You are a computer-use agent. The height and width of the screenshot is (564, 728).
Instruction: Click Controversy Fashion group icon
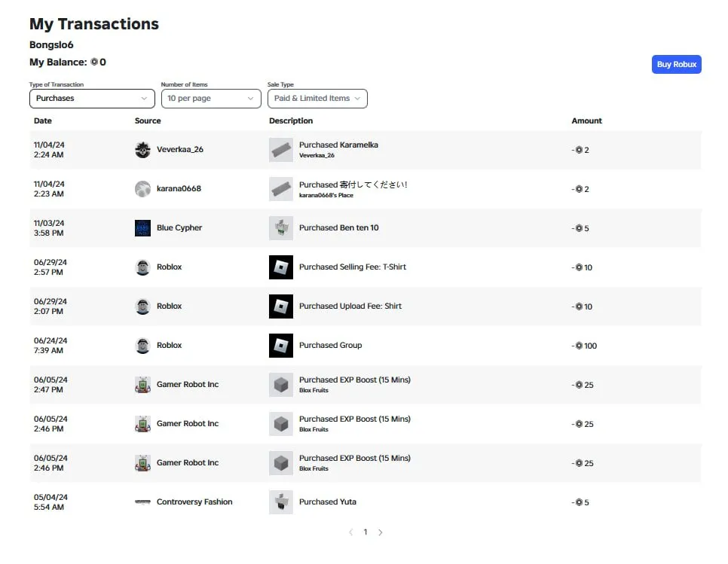[x=142, y=502]
